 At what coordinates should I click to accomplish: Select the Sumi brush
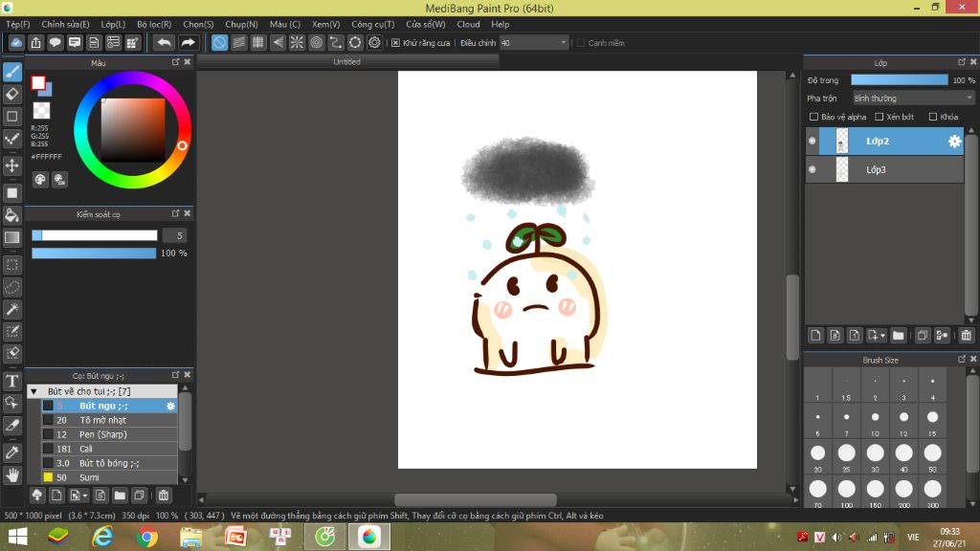click(x=109, y=478)
